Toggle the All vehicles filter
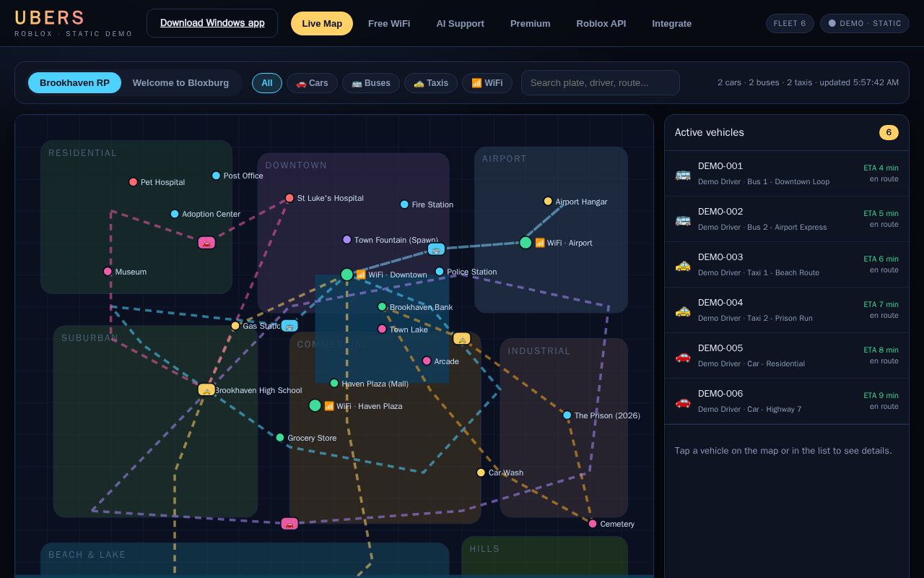Screen dimensions: 924x578 (x=267, y=83)
